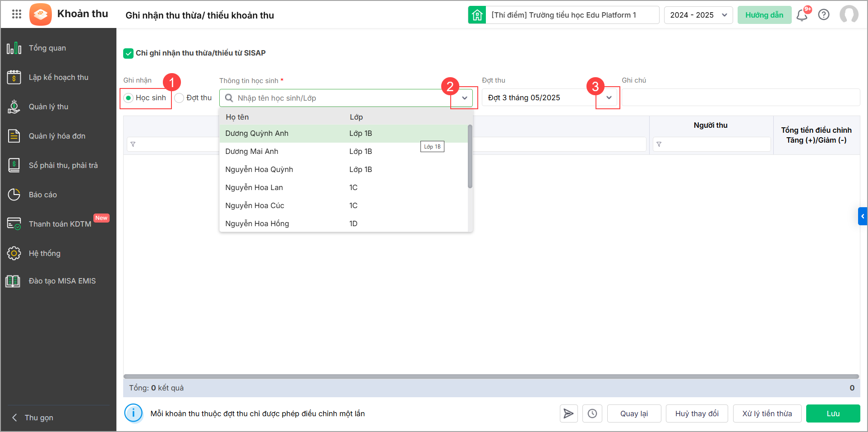The height and width of the screenshot is (432, 868).
Task: Uncheck Chỉ ghi nhận thu thừa/thiếu từ SISAP
Action: (129, 53)
